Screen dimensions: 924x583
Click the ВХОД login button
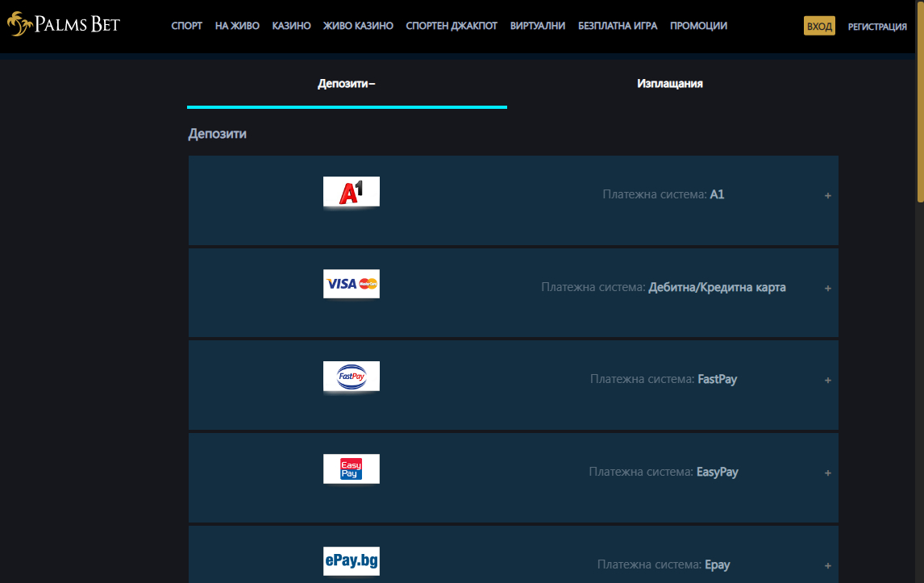(819, 26)
